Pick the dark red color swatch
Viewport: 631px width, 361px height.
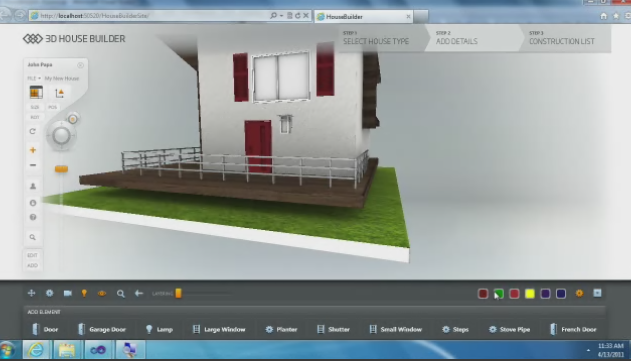[x=483, y=294]
